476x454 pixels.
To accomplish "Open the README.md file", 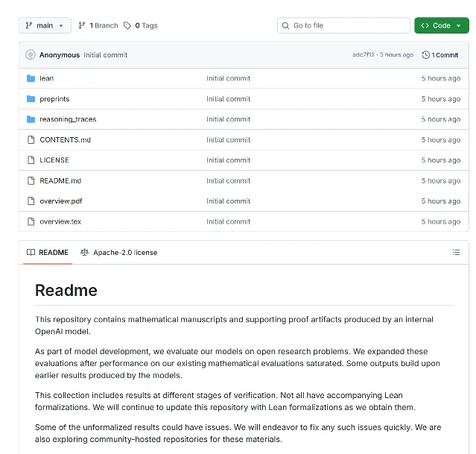I will tap(60, 181).
